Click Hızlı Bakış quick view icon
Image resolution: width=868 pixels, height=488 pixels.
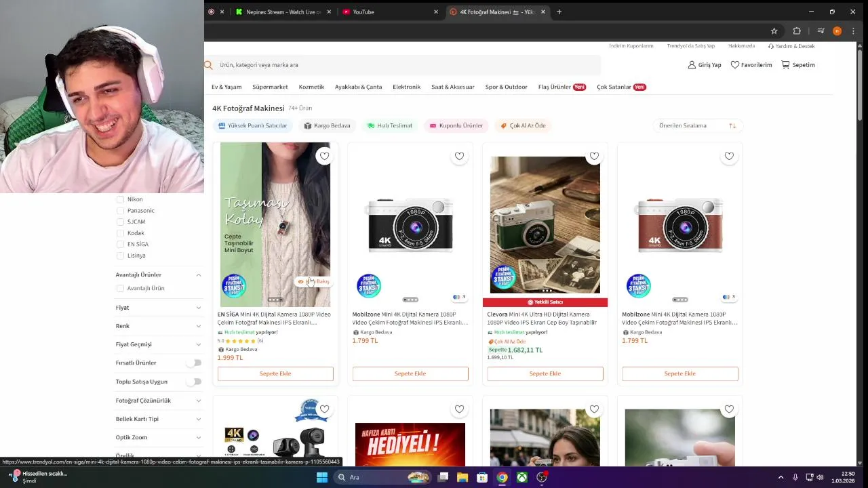click(313, 281)
